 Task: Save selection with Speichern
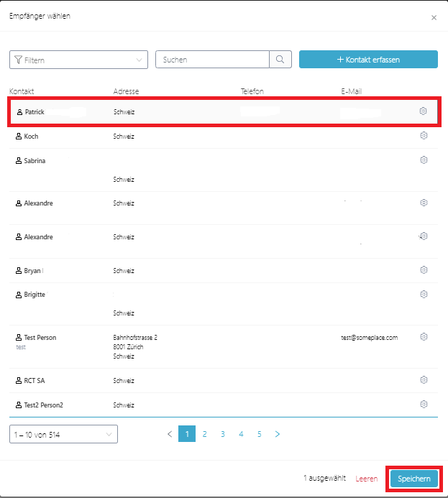(x=413, y=479)
